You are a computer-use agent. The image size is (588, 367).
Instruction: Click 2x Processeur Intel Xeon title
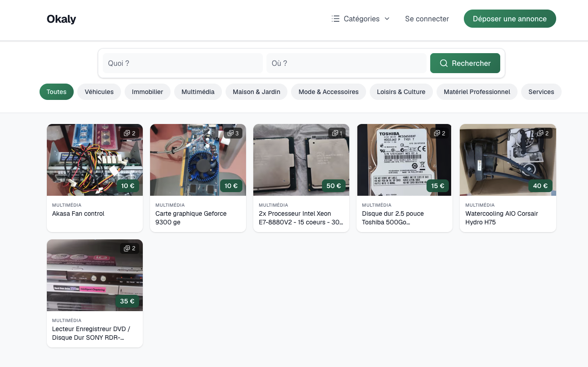[x=301, y=218]
